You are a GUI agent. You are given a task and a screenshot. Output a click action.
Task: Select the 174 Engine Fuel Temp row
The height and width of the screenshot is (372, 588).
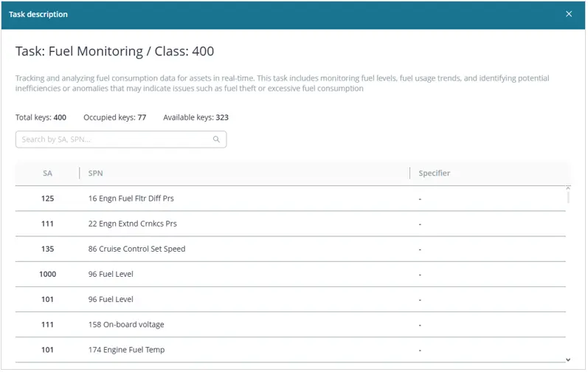point(126,350)
